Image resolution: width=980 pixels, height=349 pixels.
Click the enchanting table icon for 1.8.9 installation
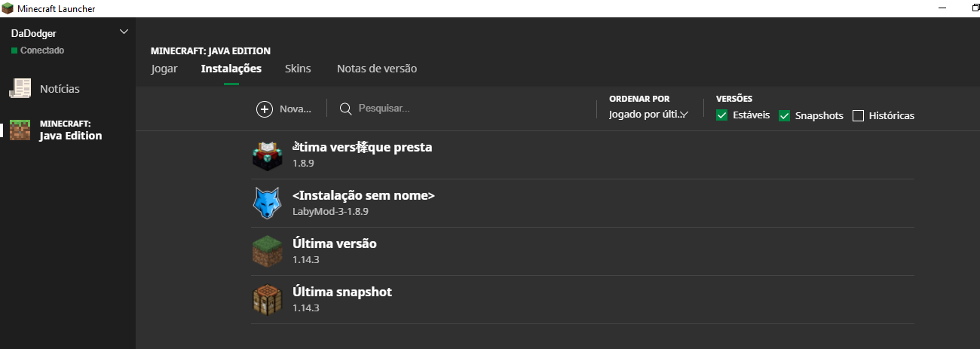tap(266, 155)
